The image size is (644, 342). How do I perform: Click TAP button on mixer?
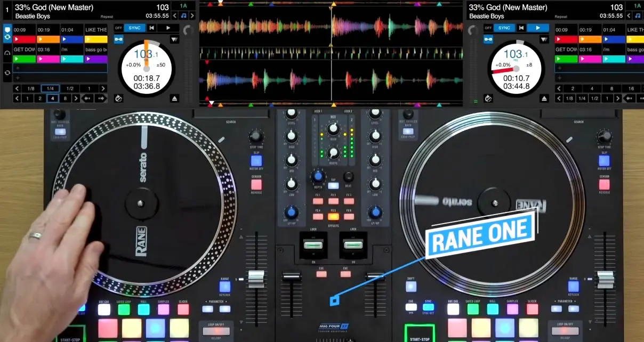pos(333,185)
